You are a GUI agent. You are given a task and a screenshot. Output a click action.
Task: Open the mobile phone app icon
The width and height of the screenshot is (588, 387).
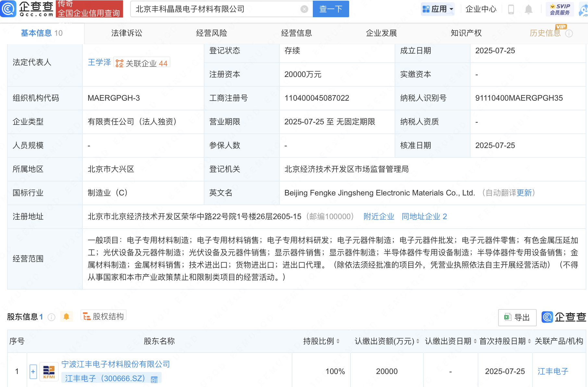point(511,9)
